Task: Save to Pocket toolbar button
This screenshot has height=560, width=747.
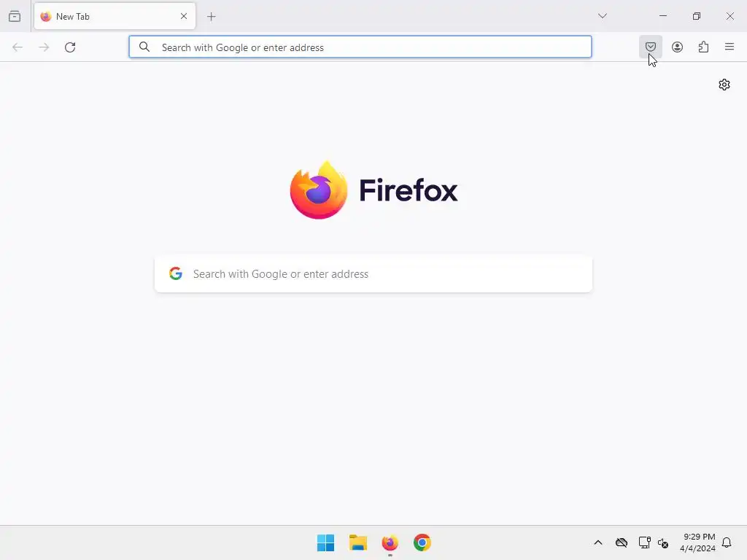Action: point(650,47)
